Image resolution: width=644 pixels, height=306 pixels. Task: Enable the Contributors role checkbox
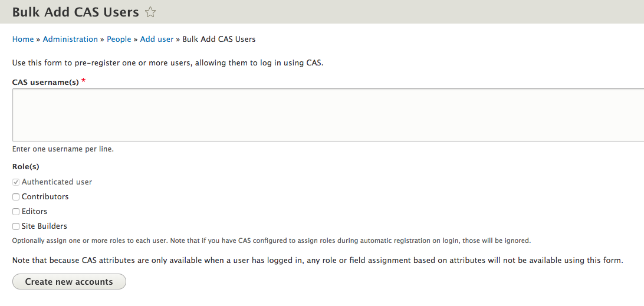(15, 197)
